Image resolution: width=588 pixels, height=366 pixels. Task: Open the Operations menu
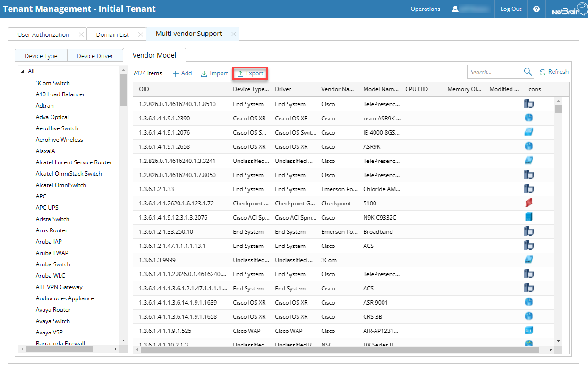pyautogui.click(x=425, y=9)
